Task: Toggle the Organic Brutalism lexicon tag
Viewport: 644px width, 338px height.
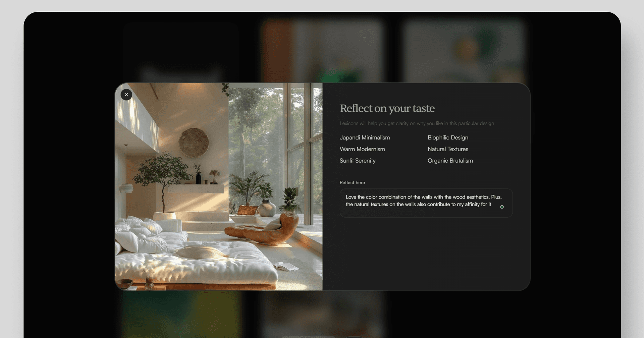Action: (x=450, y=161)
